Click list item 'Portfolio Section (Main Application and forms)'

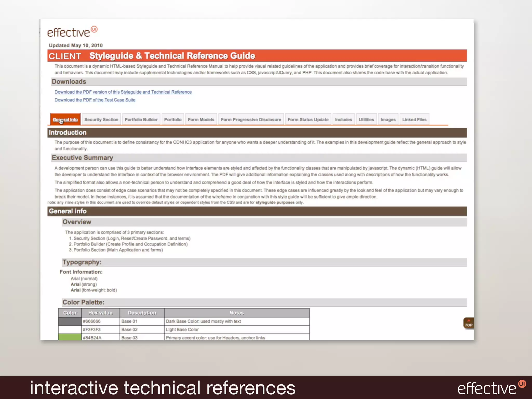tap(118, 250)
